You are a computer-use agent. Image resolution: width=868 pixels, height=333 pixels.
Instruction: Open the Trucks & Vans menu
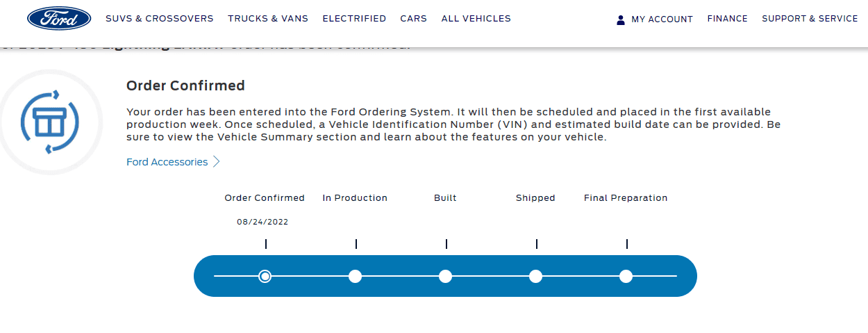point(268,19)
